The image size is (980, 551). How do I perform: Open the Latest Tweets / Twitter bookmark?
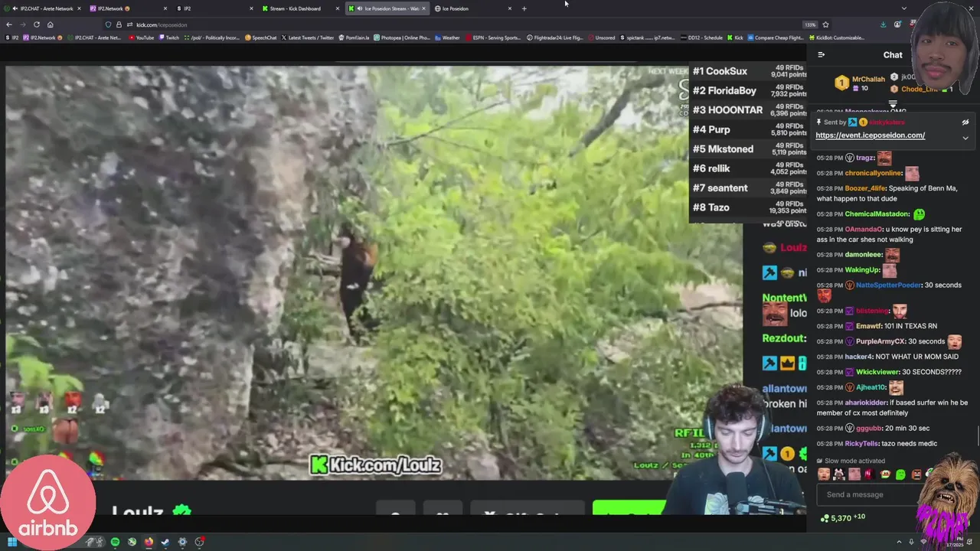click(x=308, y=37)
